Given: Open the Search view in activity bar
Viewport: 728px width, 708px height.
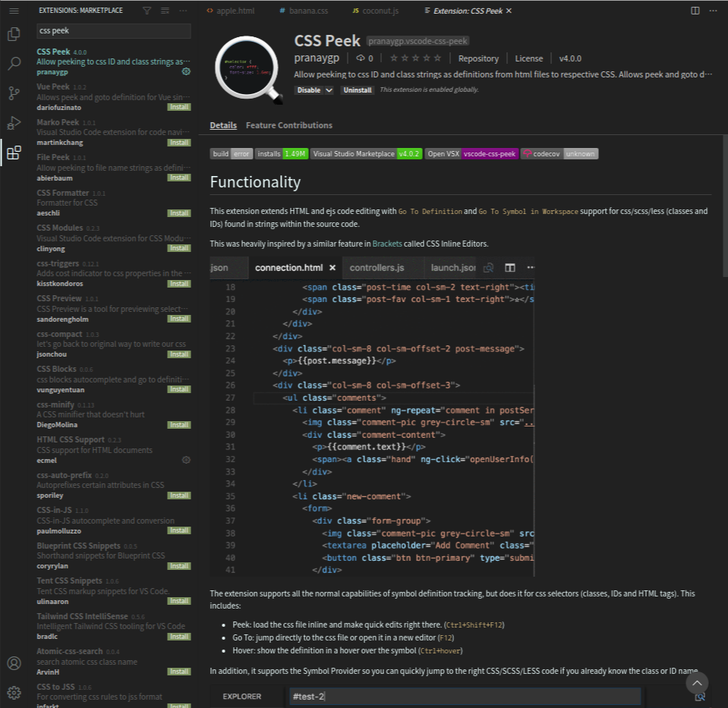Looking at the screenshot, I should tap(14, 63).
